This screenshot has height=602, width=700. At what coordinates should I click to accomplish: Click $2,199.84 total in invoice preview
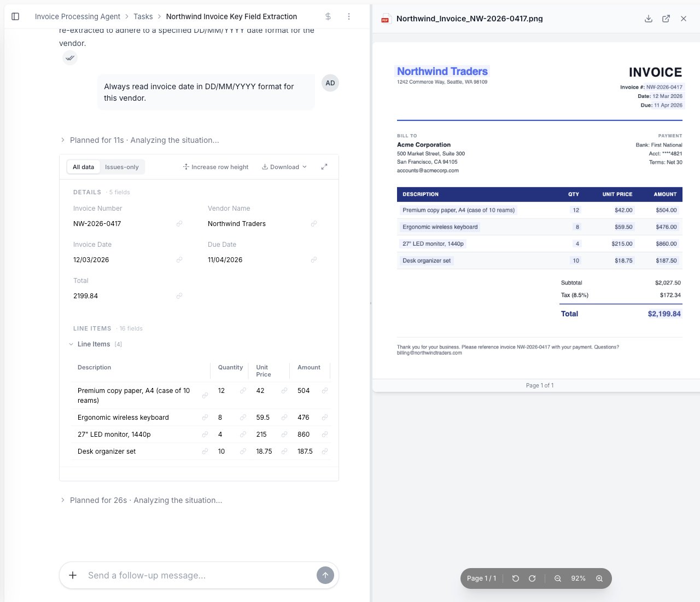coord(664,314)
